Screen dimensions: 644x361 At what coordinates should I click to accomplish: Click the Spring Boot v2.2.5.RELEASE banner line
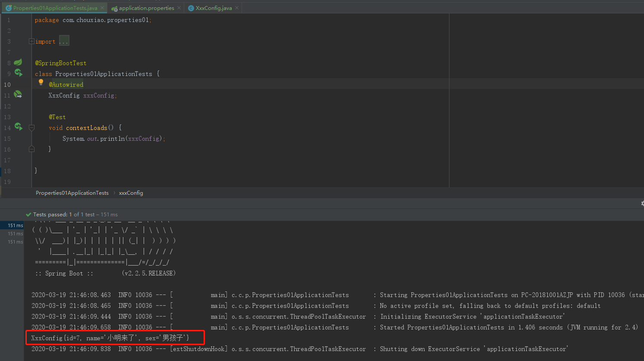click(105, 273)
